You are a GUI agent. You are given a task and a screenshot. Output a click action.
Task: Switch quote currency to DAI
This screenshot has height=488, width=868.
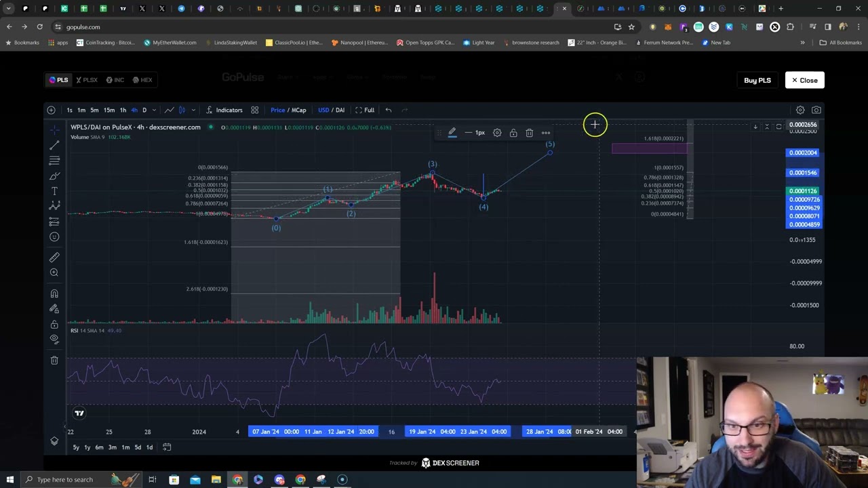coord(340,110)
